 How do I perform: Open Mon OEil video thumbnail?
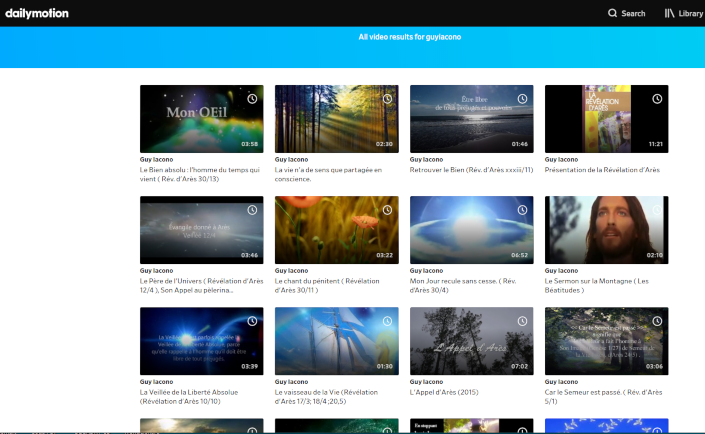pos(201,119)
